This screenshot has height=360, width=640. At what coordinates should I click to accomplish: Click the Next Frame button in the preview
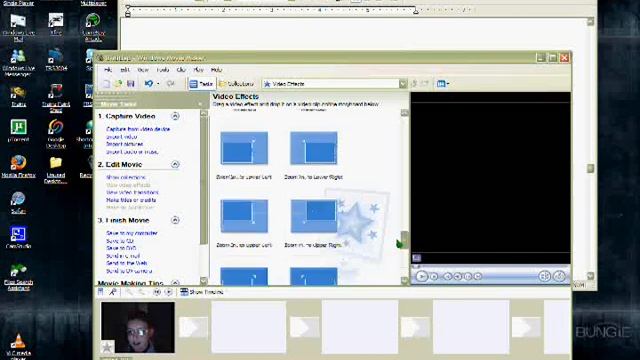468,277
